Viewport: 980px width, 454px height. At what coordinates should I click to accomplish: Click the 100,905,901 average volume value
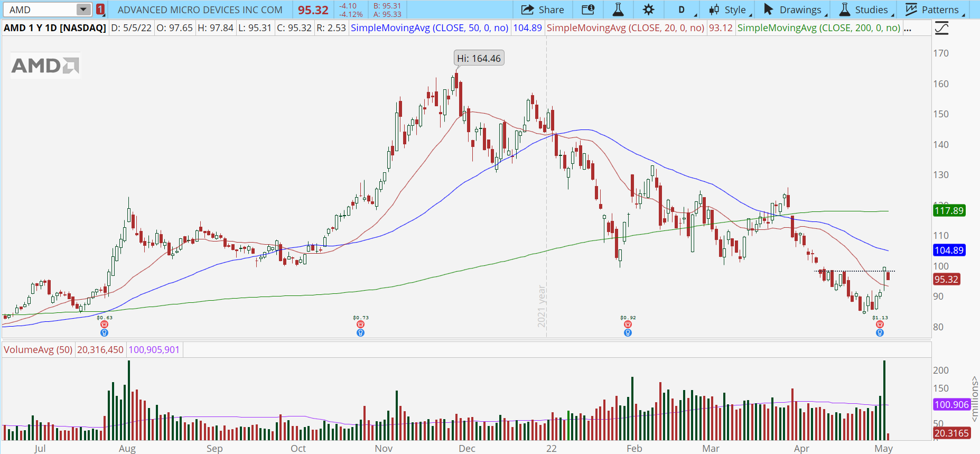[x=154, y=349]
